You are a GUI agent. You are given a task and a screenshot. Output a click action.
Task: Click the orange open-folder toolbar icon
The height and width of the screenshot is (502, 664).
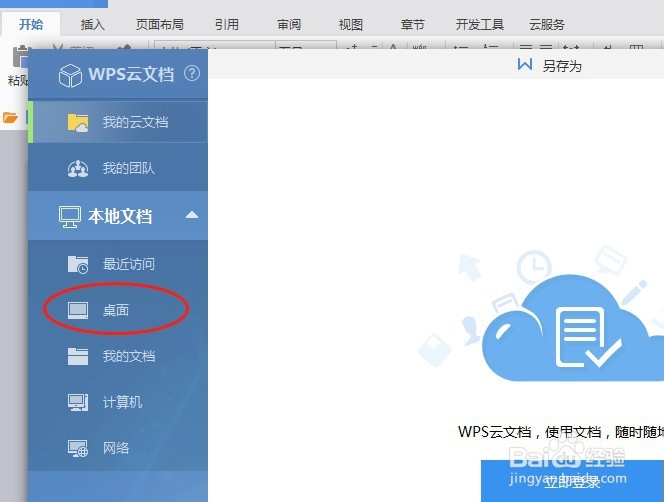pos(11,117)
